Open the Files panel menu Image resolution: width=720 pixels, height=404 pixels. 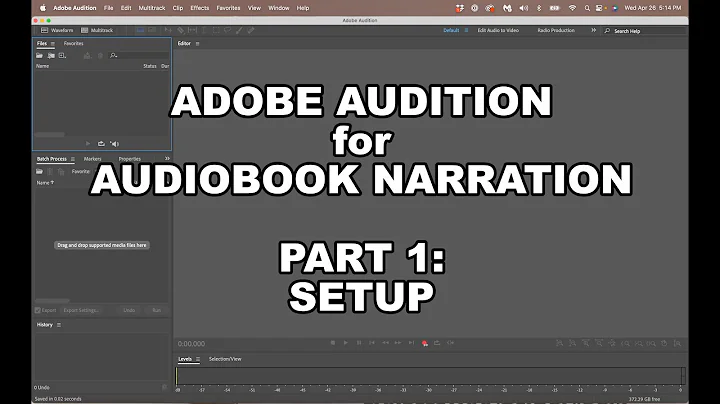click(53, 44)
